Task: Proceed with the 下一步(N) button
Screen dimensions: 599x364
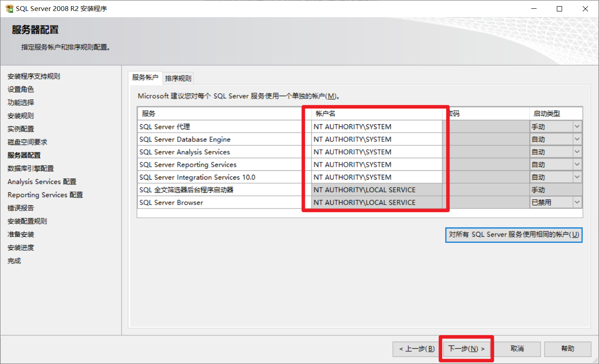Action: tap(466, 349)
